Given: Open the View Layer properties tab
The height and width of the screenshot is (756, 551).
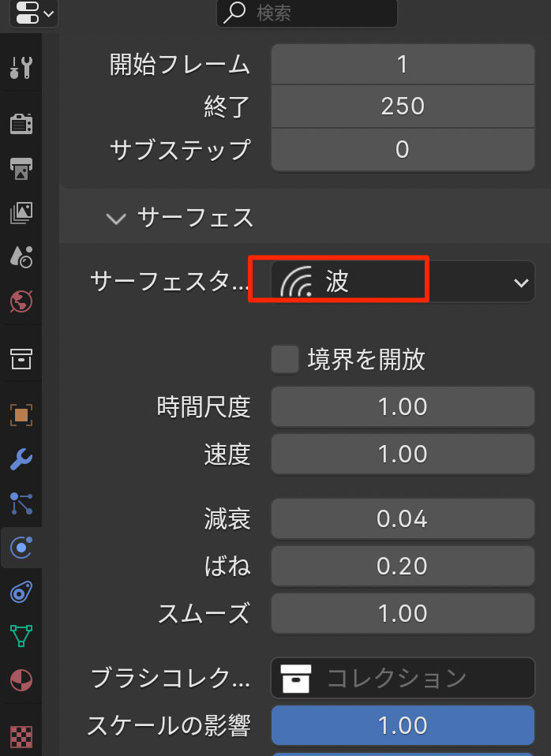Looking at the screenshot, I should click(x=21, y=211).
